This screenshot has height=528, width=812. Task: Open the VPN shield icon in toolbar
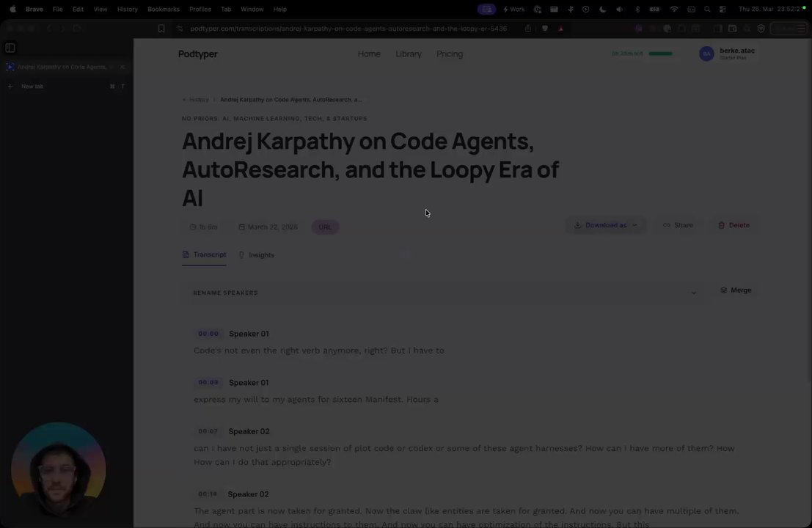(x=761, y=29)
